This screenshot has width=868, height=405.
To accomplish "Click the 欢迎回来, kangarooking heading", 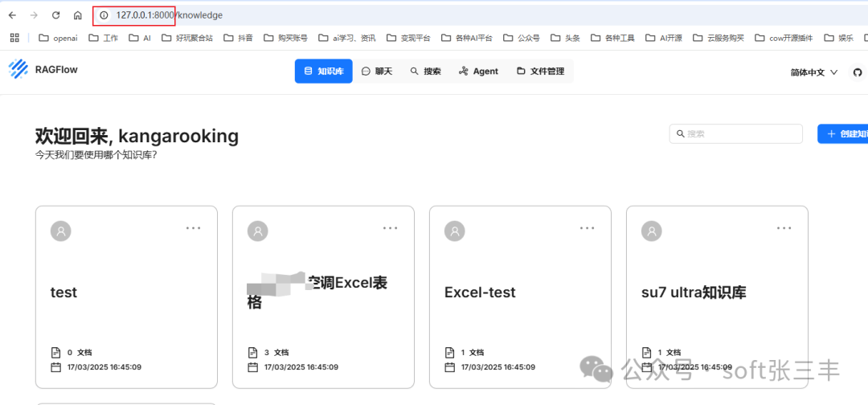I will (x=137, y=136).
